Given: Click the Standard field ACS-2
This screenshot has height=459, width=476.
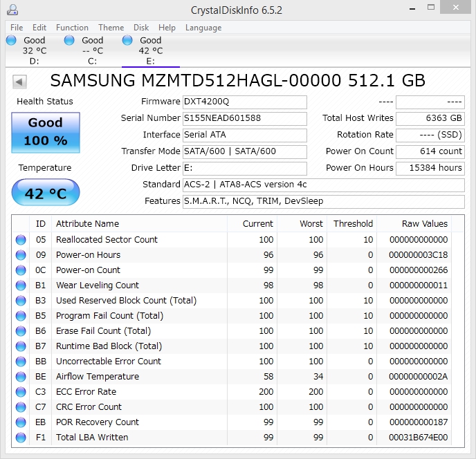Looking at the screenshot, I should [324, 185].
